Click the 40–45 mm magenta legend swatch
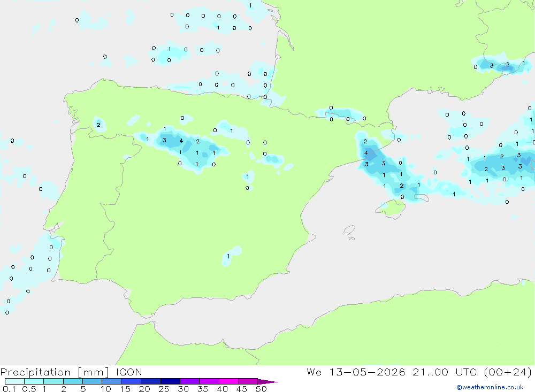535x392 pixels. coord(228,381)
